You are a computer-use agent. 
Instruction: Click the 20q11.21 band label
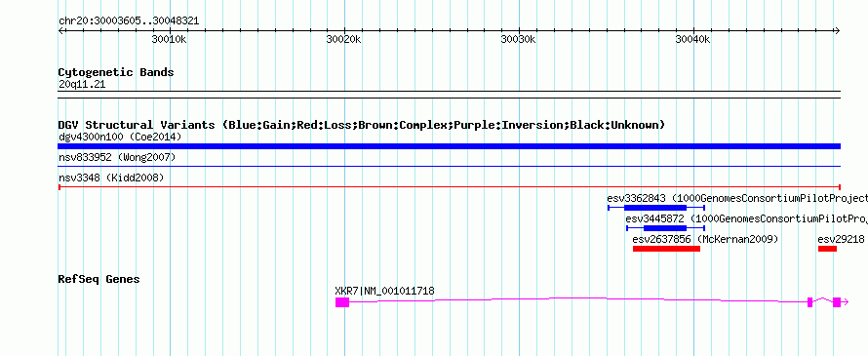click(x=81, y=85)
